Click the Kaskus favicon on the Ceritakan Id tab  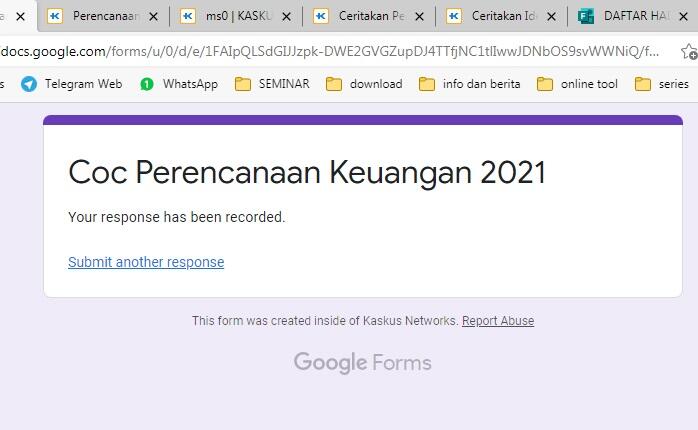pos(454,16)
